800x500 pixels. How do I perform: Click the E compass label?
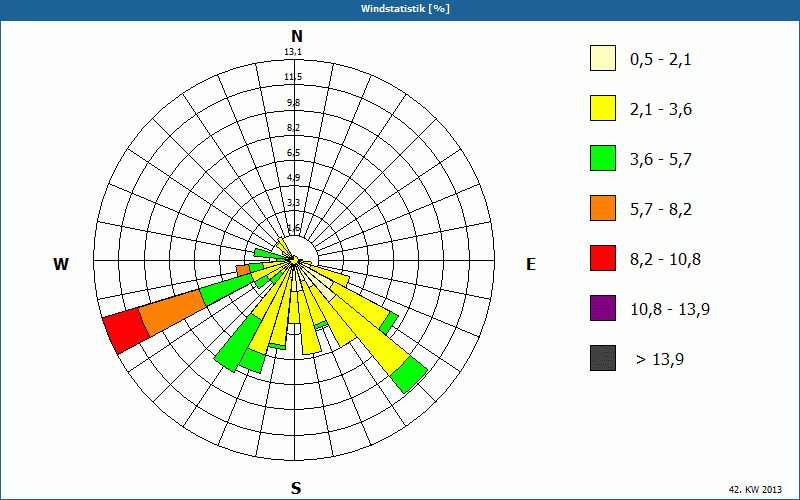(x=531, y=264)
